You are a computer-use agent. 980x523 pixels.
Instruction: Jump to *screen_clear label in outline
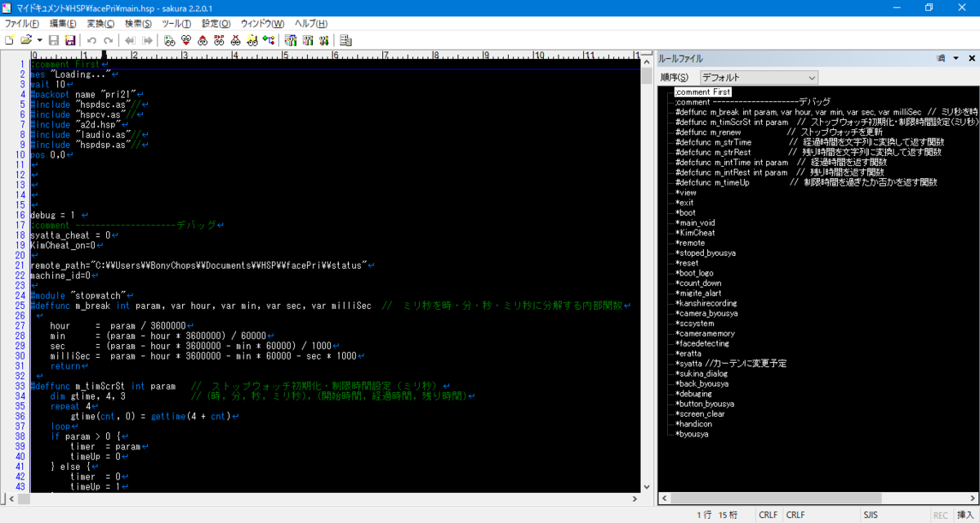700,413
